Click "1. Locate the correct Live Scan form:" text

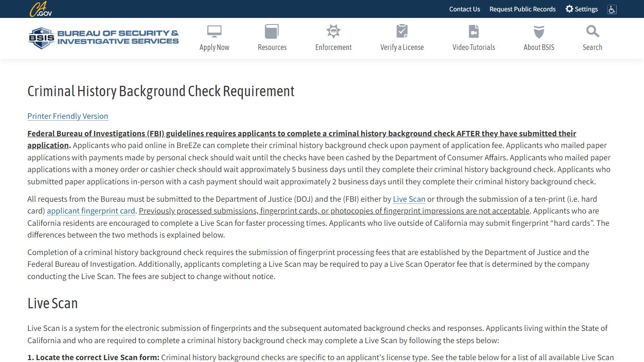tap(93, 357)
